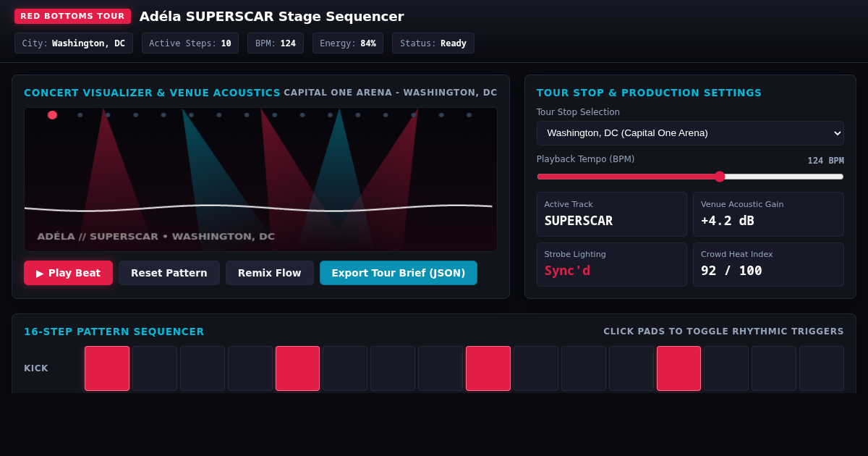
Task: Adjust the Playback Tempo BPM slider
Action: pyautogui.click(x=690, y=177)
